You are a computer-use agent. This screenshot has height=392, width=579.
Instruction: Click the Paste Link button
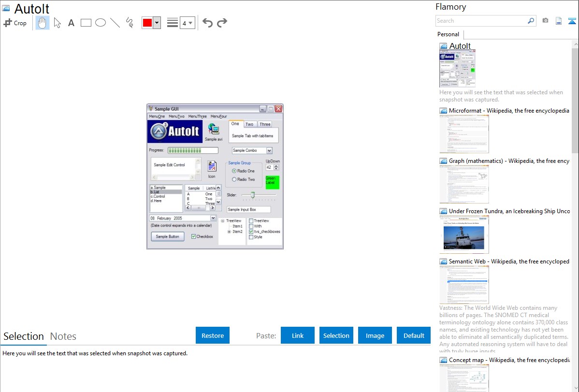298,335
